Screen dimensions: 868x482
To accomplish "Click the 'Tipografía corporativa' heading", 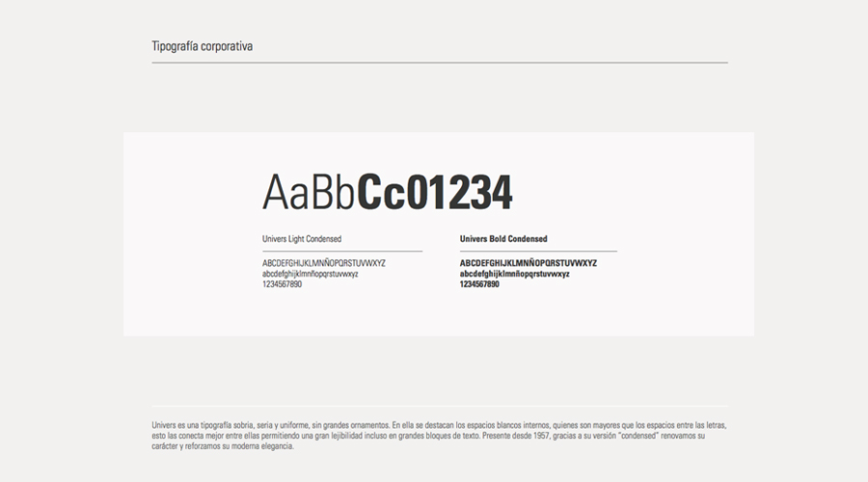I will (203, 46).
